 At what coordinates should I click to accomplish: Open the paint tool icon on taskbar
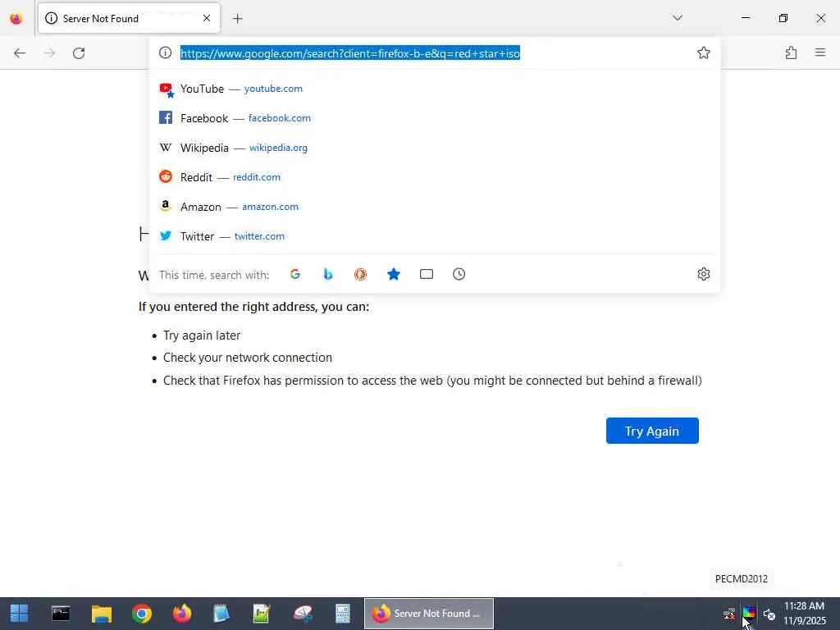tap(303, 614)
